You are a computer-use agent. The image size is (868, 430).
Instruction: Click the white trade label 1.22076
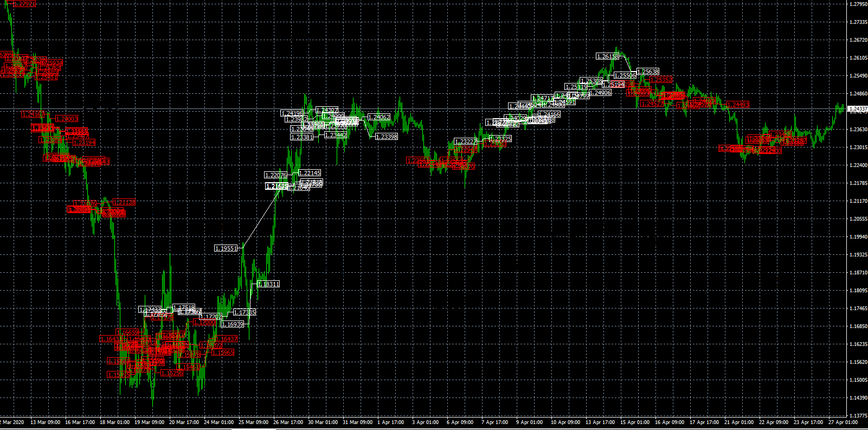coord(275,175)
